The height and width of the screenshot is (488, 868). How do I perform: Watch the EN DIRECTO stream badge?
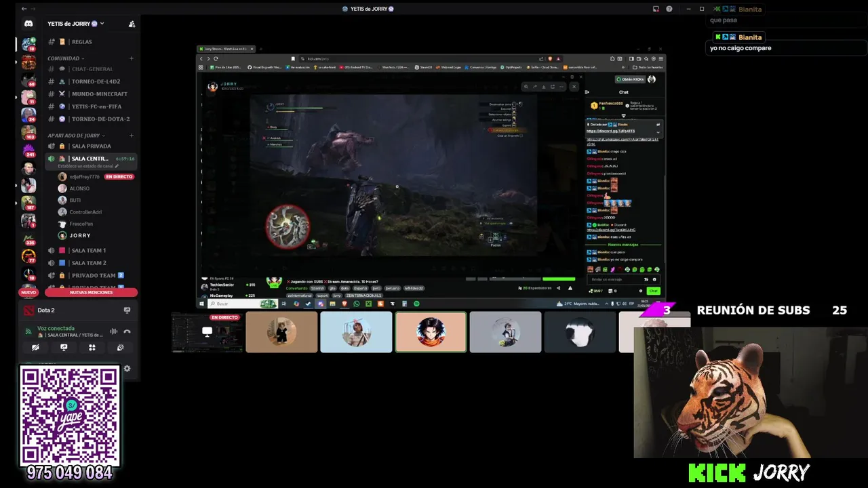pyautogui.click(x=119, y=177)
